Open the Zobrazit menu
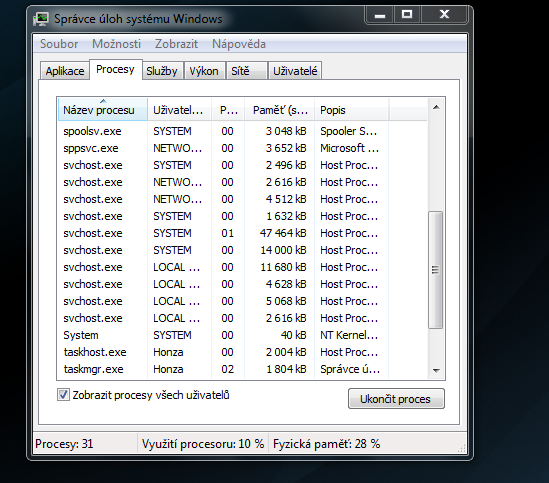Image resolution: width=549 pixels, height=483 pixels. tap(176, 44)
